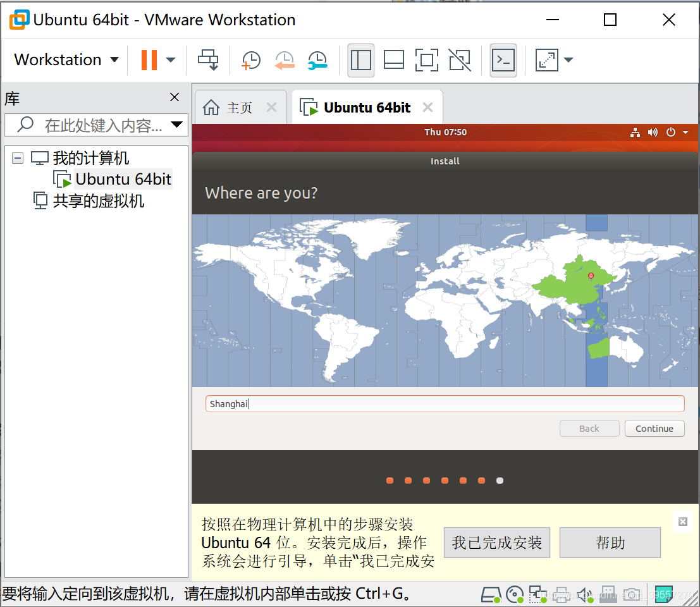Click the sound card status icon
Viewport: 700px width, 607px height.
(585, 595)
